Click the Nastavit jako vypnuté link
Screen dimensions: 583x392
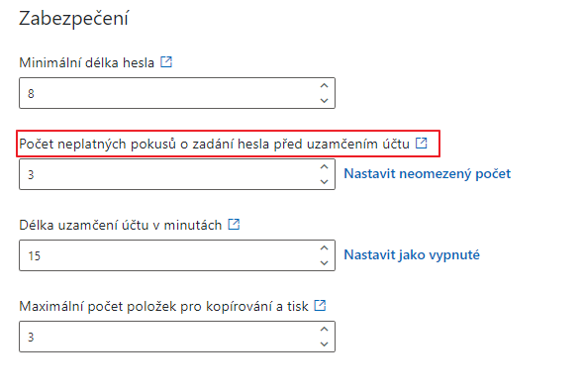[x=412, y=255]
